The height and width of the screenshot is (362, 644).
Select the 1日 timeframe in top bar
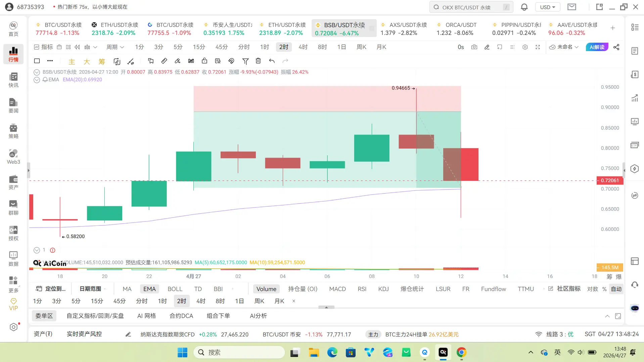[342, 47]
